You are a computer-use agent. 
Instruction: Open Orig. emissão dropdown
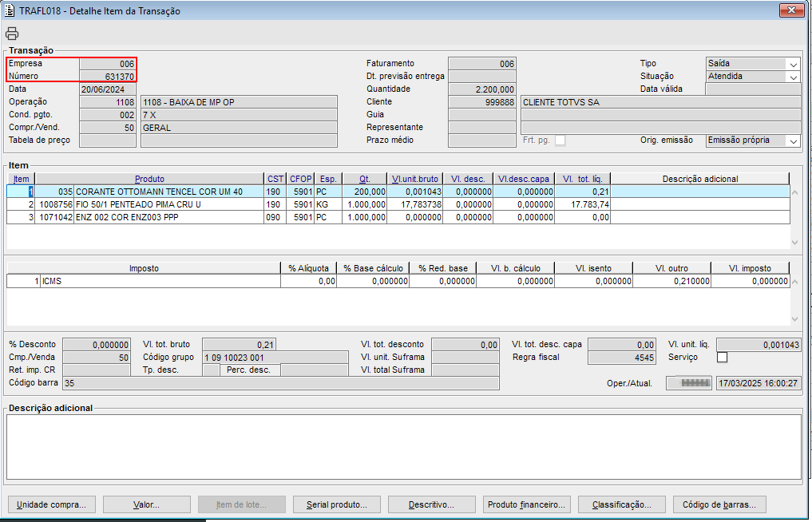tap(793, 140)
